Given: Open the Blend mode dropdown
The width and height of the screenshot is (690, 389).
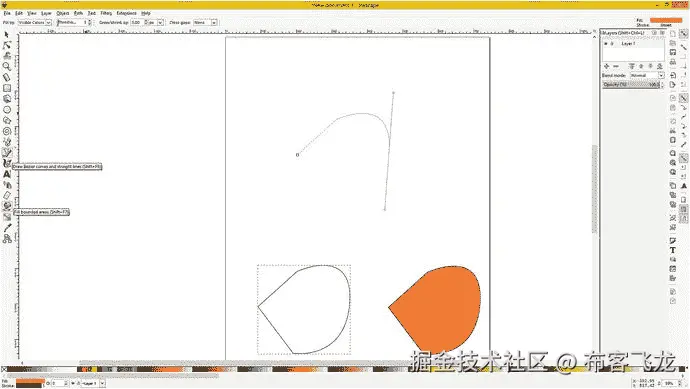Looking at the screenshot, I should click(647, 76).
